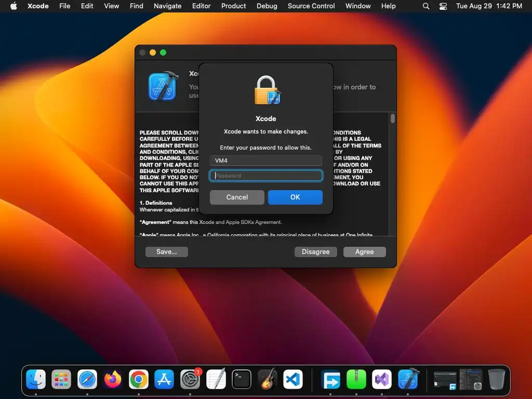Open the Navigate menu
Image resolution: width=532 pixels, height=399 pixels.
[x=168, y=6]
